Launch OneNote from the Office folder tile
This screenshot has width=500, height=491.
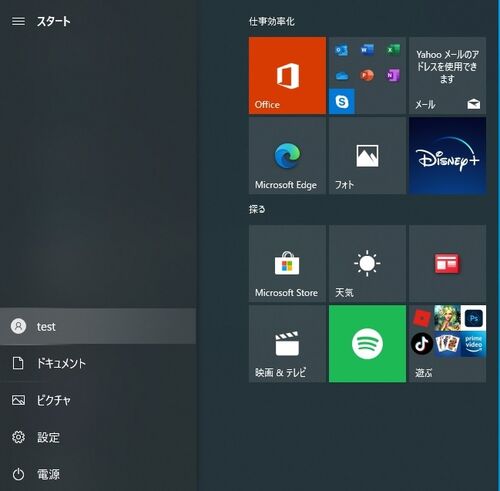pyautogui.click(x=393, y=76)
